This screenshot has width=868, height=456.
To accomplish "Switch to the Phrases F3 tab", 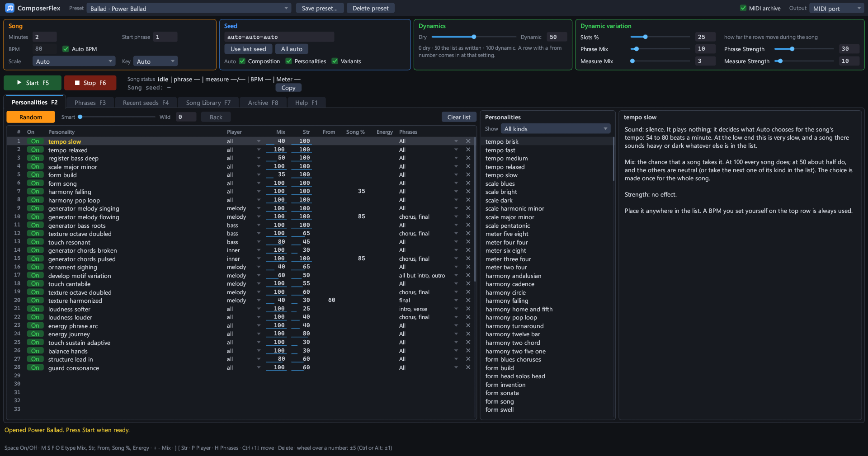I will [90, 103].
